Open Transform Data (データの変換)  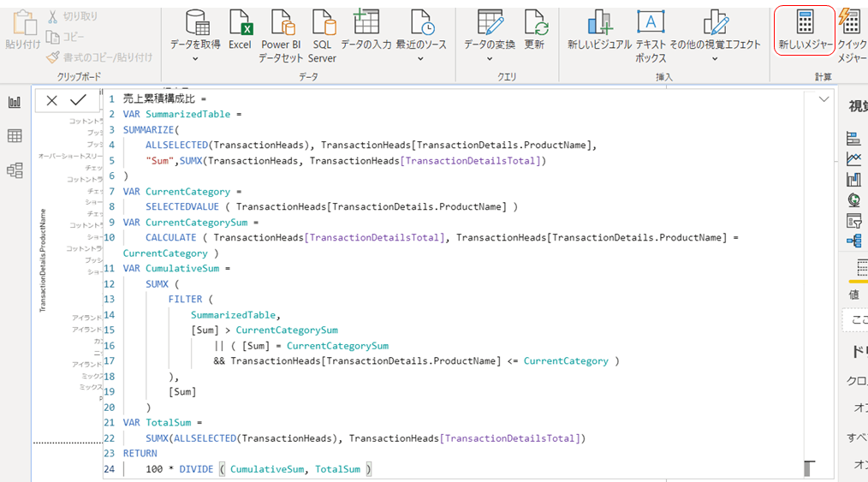[490, 29]
